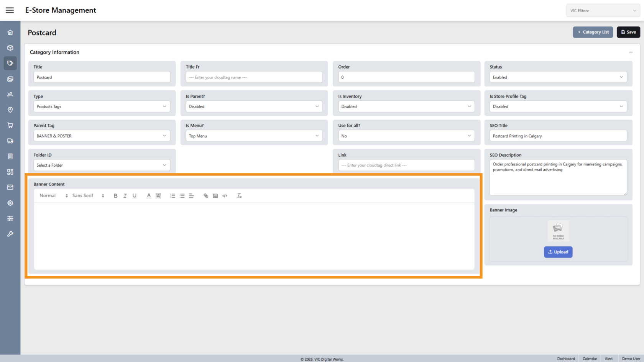Screen dimensions: 644x362
Task: Toggle bold formatting in editor
Action: coord(115,196)
